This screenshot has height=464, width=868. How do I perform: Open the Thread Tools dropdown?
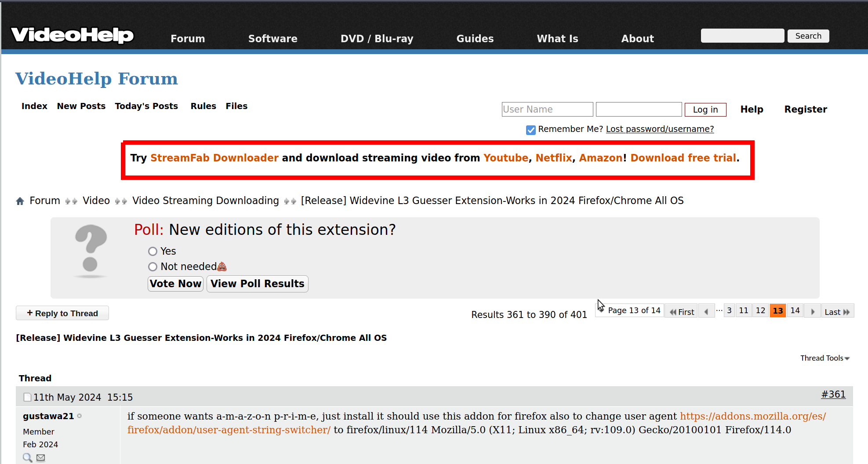[825, 358]
